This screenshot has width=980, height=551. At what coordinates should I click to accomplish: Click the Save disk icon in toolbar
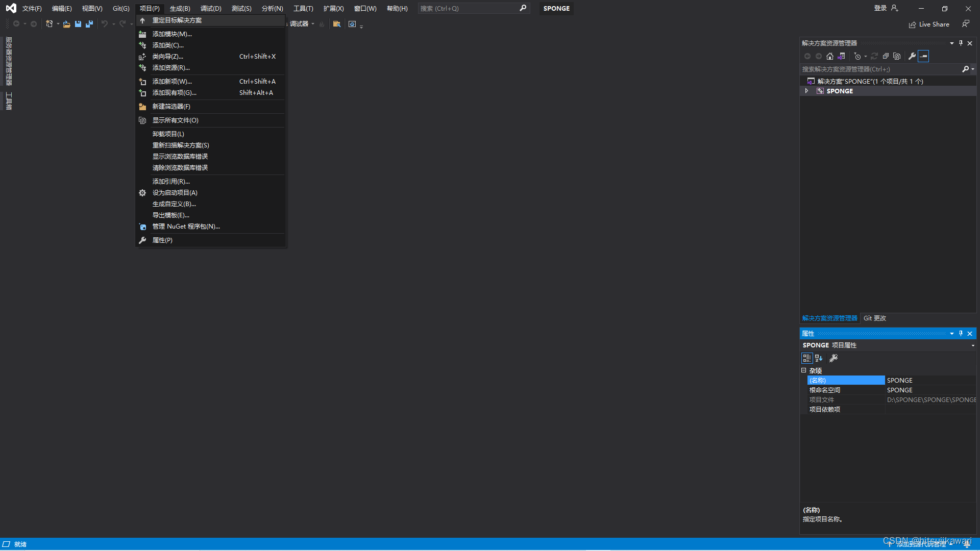pos(78,24)
